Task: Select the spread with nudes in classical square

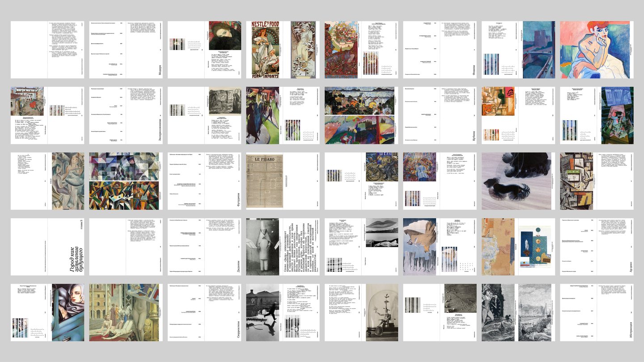Action: pyautogui.click(x=126, y=312)
